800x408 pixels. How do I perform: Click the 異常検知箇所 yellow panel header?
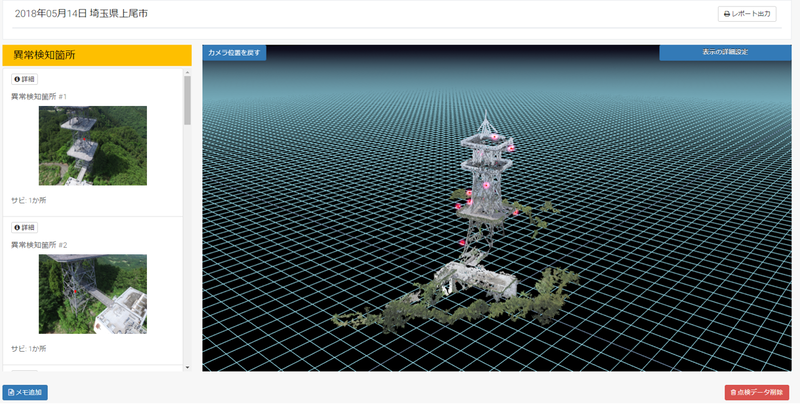click(97, 56)
